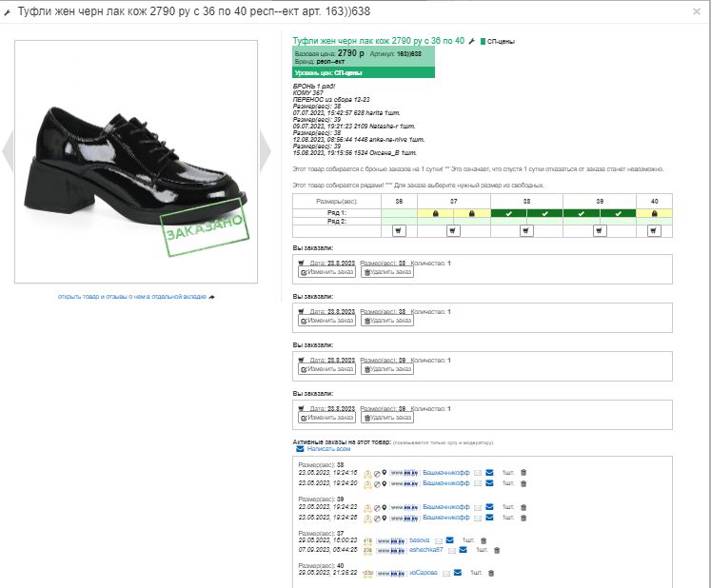Delete basova's 16:00:23 order
This screenshot has width=711, height=588.
pyautogui.click(x=484, y=540)
